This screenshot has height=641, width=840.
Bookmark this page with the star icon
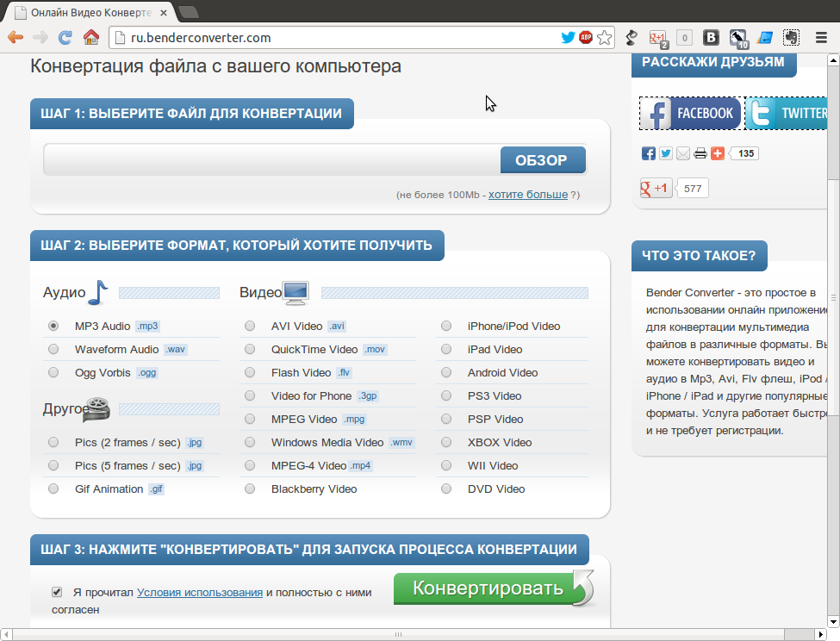605,38
